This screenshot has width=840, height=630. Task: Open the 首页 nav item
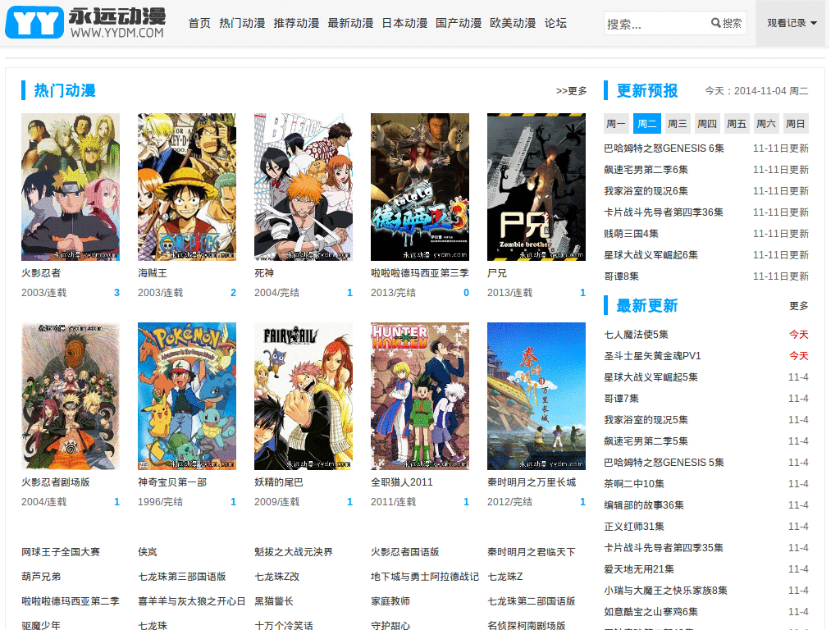point(199,23)
